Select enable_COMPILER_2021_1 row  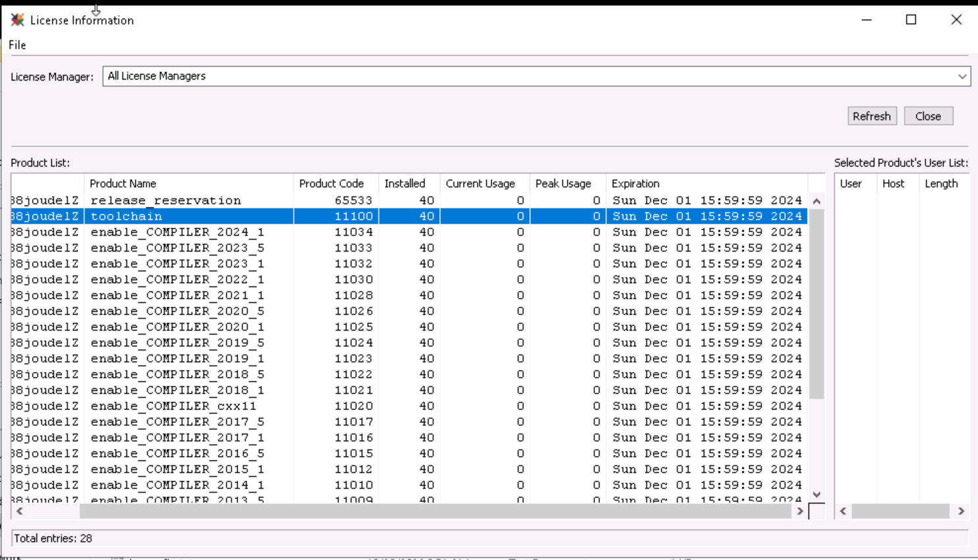[409, 295]
